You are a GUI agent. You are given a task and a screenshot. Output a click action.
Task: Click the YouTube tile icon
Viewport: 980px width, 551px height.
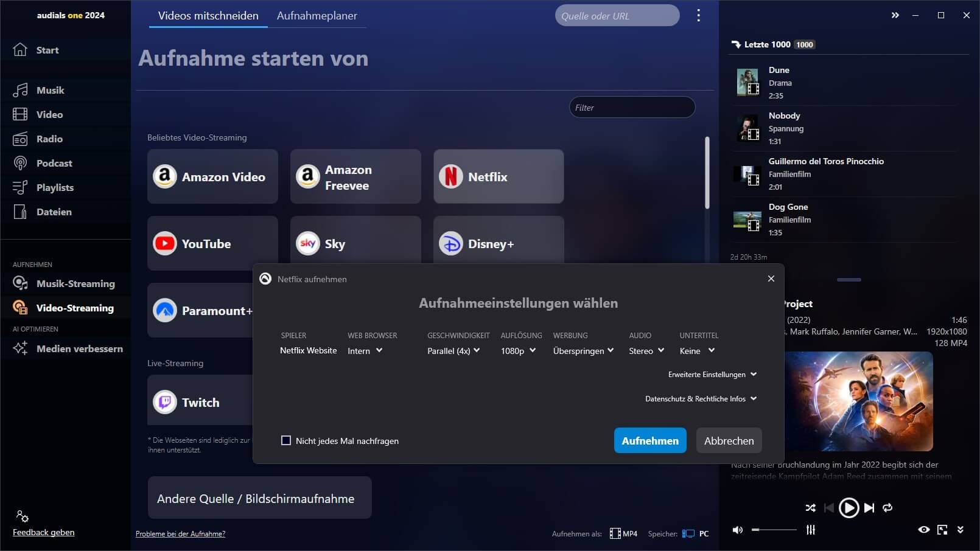165,244
